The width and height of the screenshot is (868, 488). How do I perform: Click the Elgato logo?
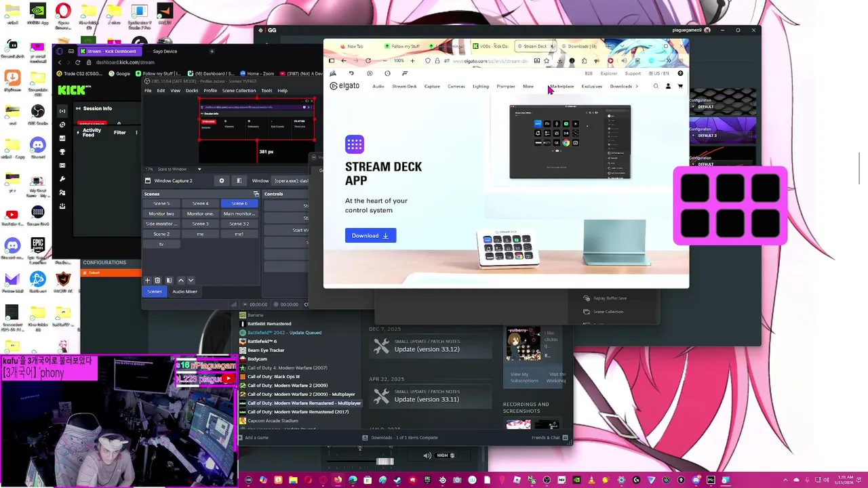(344, 86)
